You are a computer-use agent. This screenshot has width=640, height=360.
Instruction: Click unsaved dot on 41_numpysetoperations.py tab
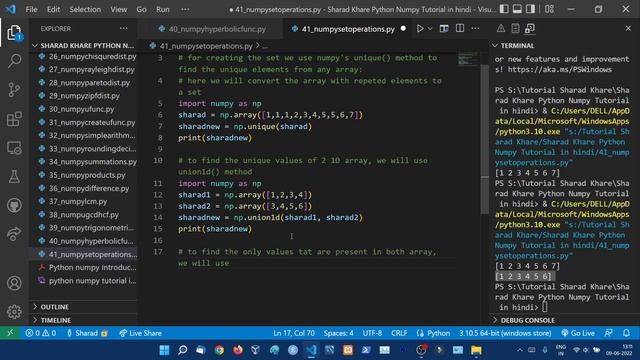[x=403, y=29]
